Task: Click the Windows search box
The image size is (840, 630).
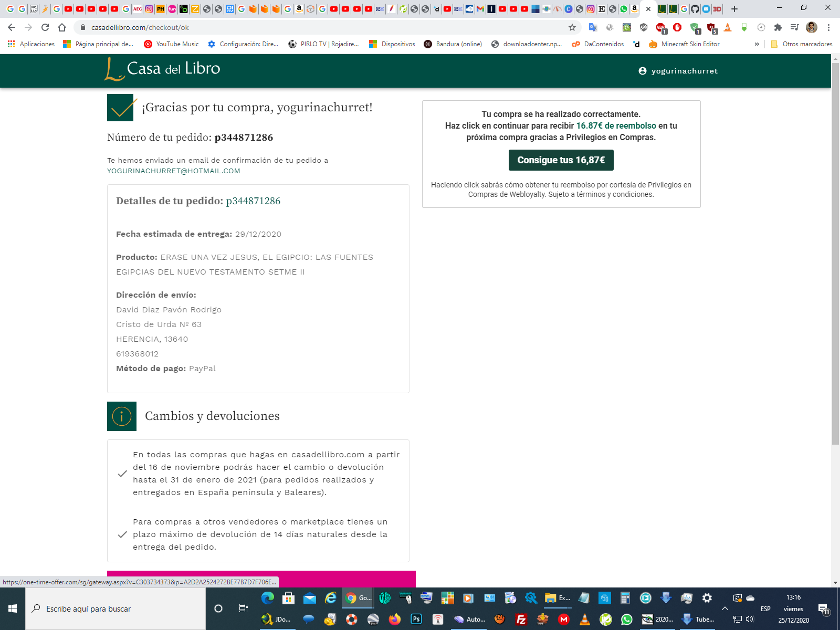Action: (x=115, y=608)
